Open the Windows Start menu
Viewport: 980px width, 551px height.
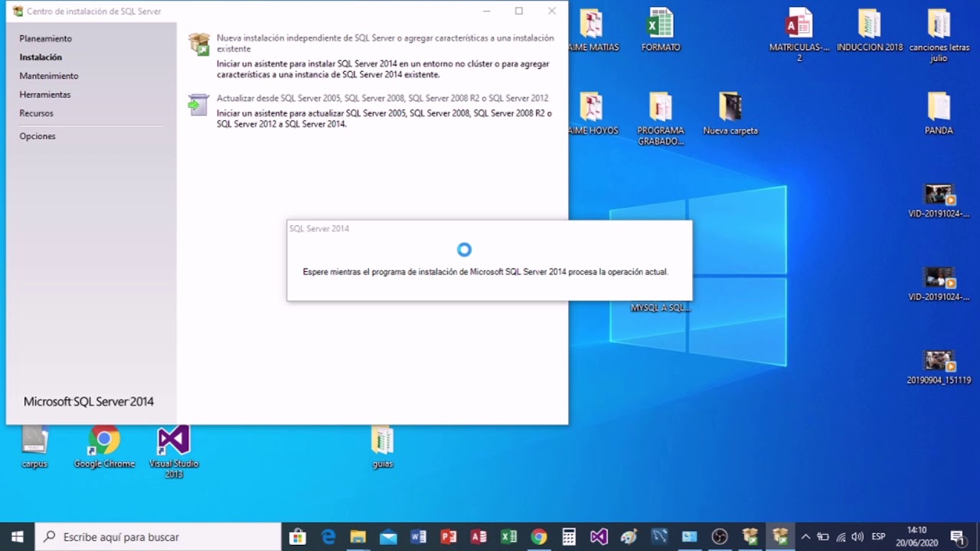[x=17, y=536]
